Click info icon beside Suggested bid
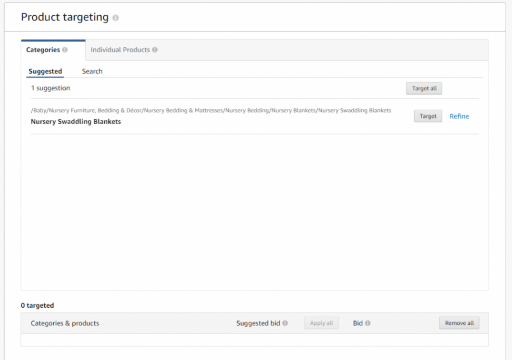This screenshot has width=512, height=360. pyautogui.click(x=285, y=323)
